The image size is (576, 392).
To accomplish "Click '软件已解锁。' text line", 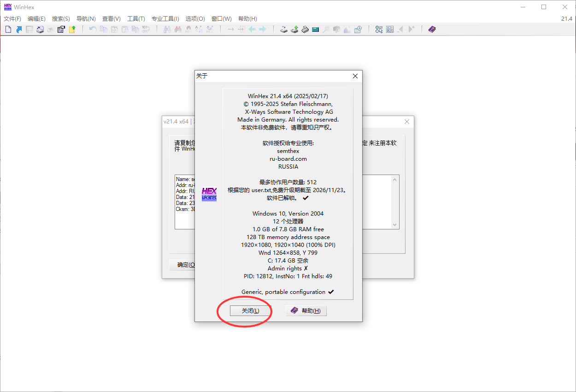I will tap(283, 198).
